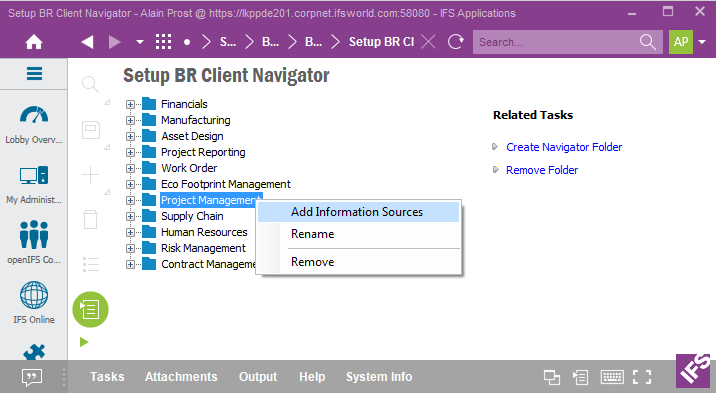Close the Setup BR Cl breadcrumb page

[428, 42]
